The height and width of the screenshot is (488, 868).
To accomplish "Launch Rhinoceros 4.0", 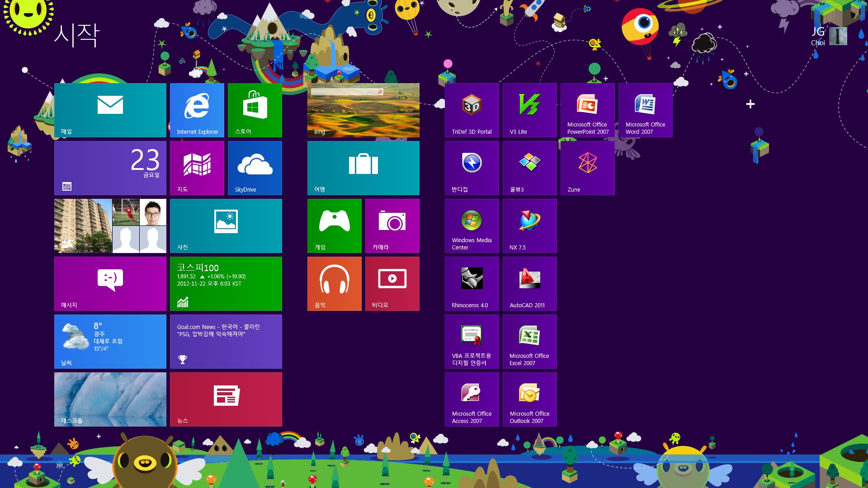I will (472, 284).
